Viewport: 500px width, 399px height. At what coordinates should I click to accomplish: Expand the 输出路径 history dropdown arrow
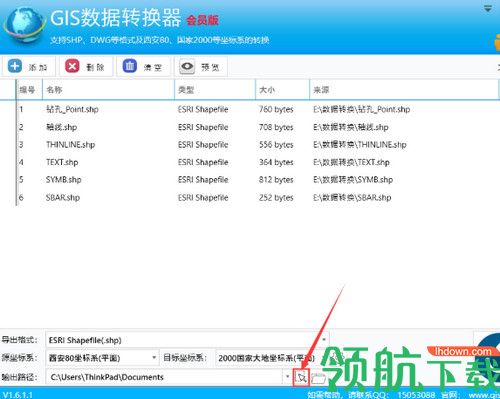click(287, 377)
